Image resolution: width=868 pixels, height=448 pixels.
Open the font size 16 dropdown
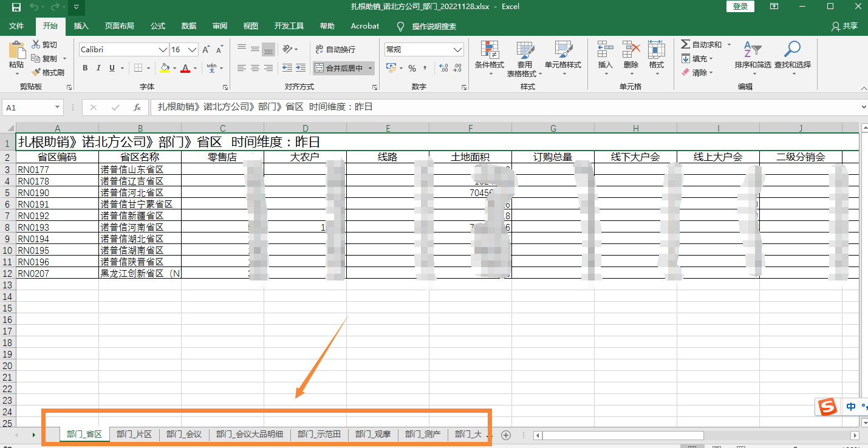pos(193,50)
